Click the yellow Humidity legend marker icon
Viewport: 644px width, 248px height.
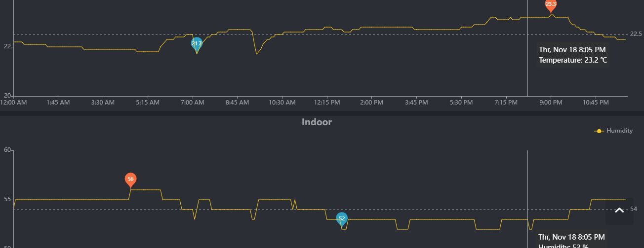click(599, 131)
